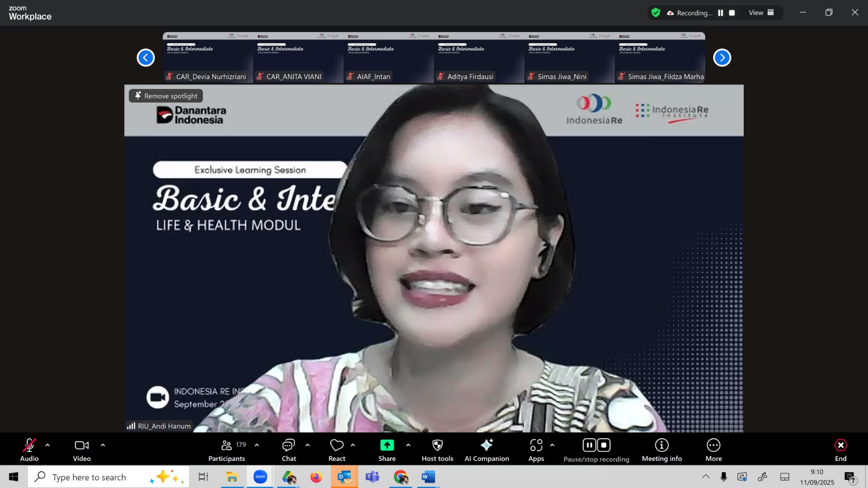Open the View layout menu
The width and height of the screenshot is (868, 488).
[x=761, y=12]
